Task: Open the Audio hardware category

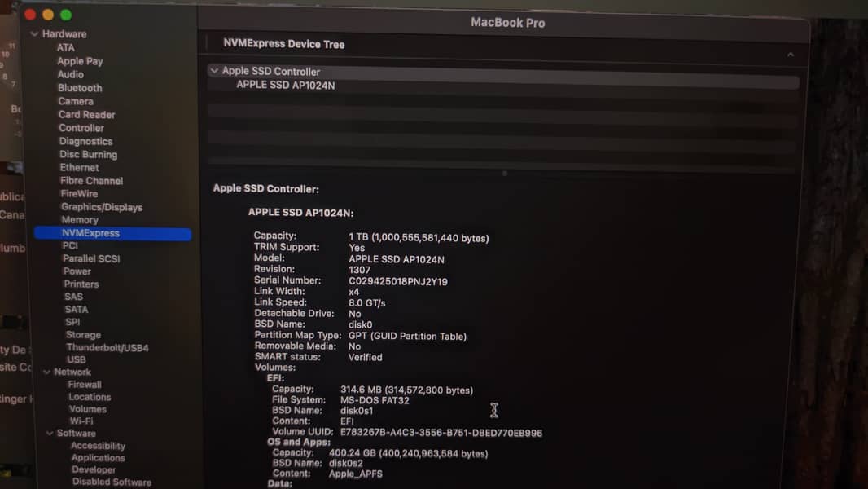Action: [x=70, y=74]
